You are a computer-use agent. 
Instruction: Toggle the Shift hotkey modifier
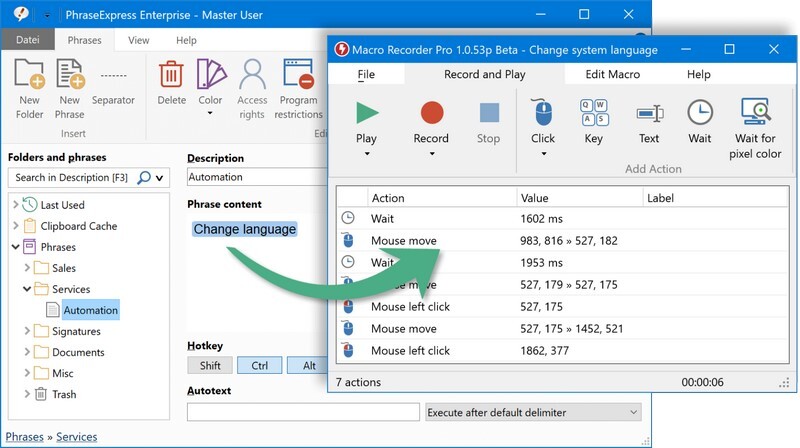(x=210, y=366)
